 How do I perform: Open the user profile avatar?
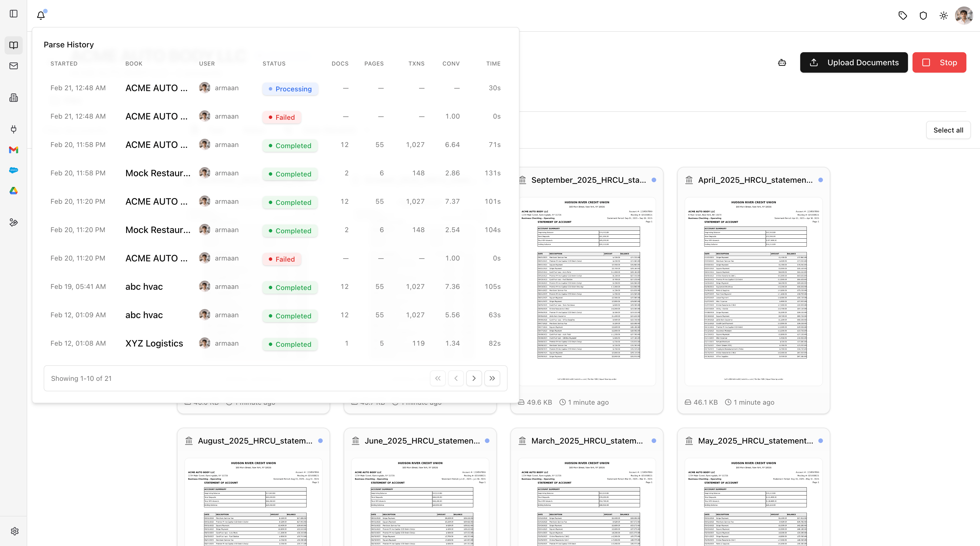(x=964, y=16)
